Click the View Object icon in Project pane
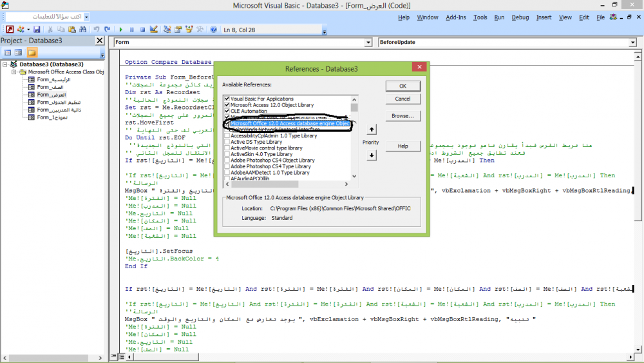Viewport: 644px width, 363px height. point(18,53)
